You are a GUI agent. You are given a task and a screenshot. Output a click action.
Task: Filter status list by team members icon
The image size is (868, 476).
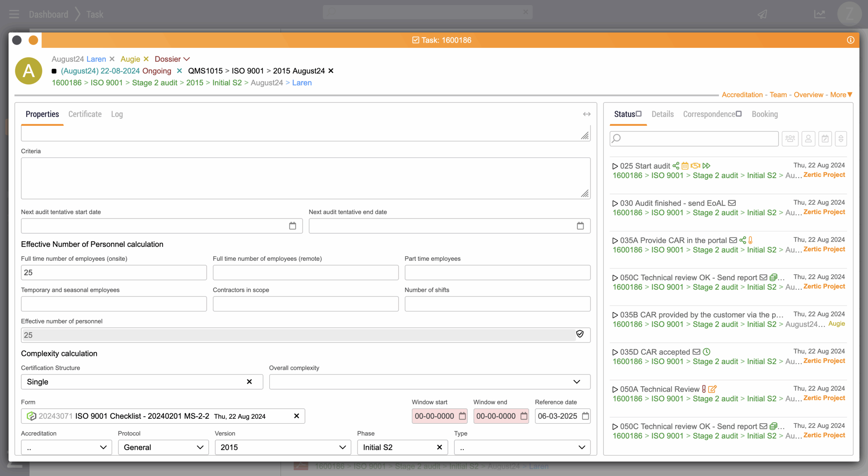(x=790, y=138)
